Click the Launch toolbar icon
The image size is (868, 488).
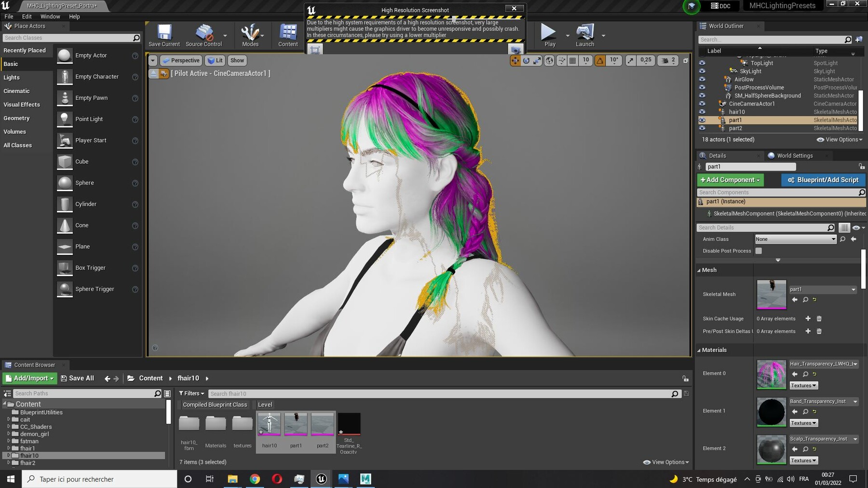click(x=585, y=35)
